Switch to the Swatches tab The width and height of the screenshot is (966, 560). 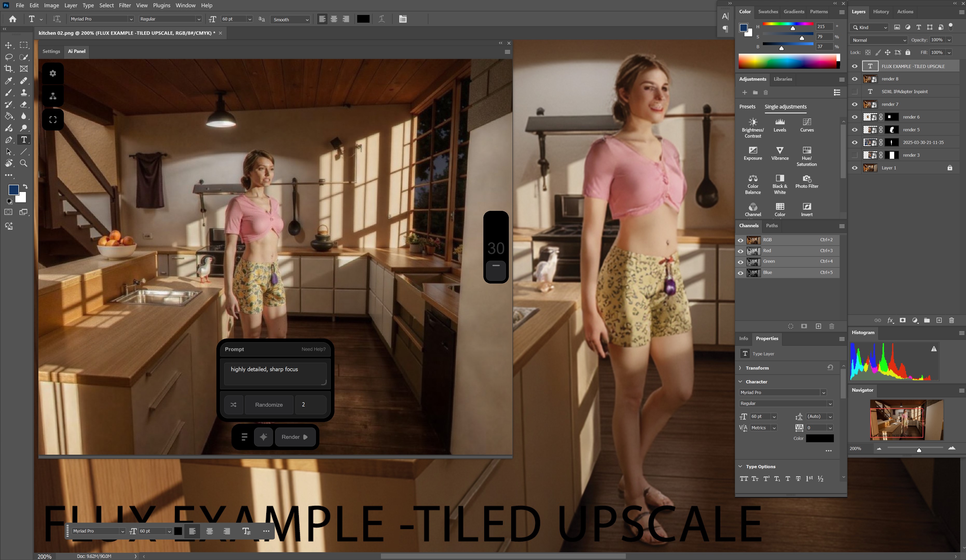[768, 11]
